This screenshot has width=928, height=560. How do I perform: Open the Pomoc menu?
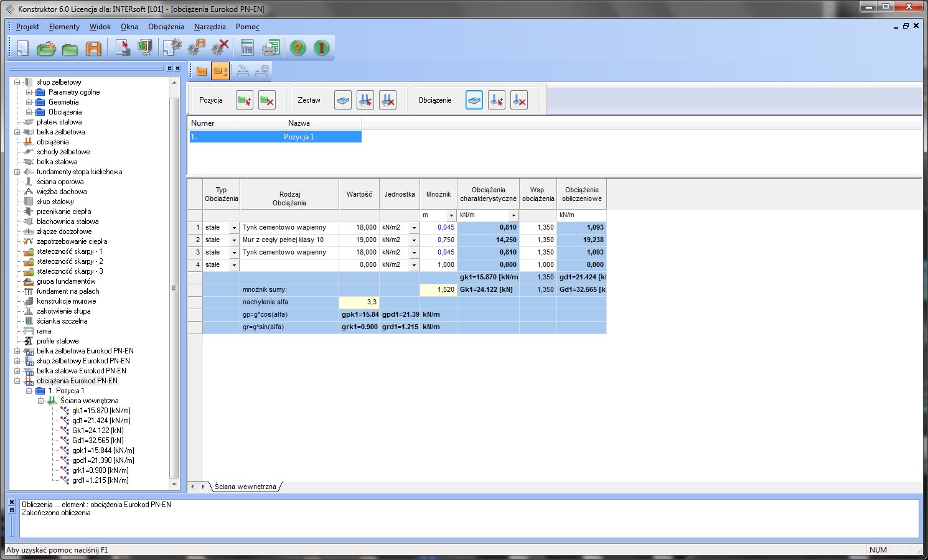(248, 27)
